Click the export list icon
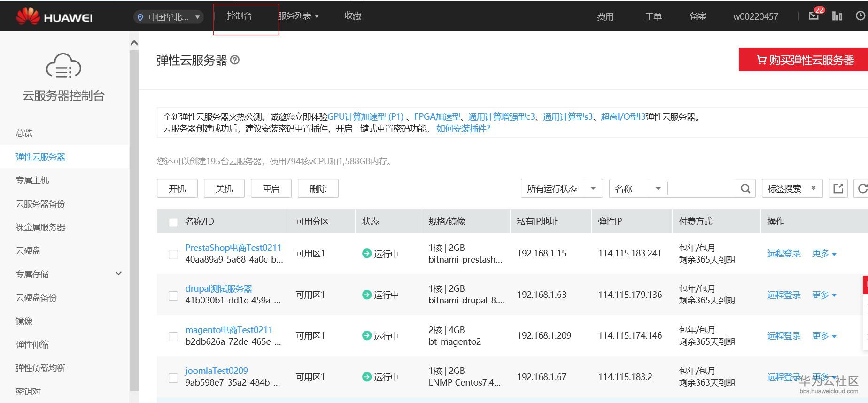868x403 pixels. [838, 188]
